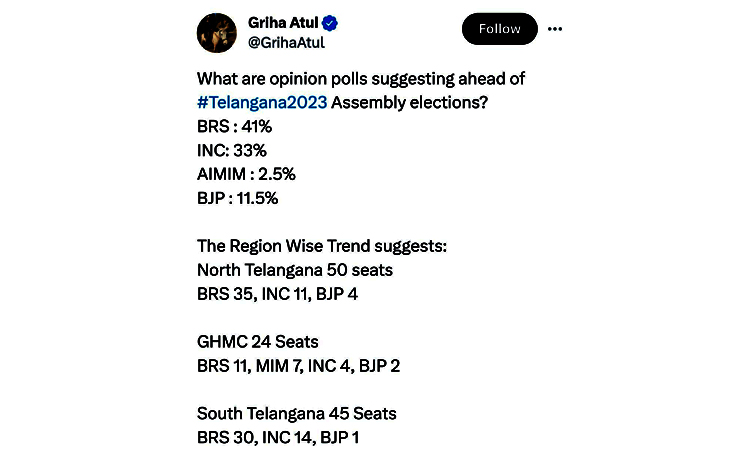Follow the Griha Atul account
This screenshot has height=450, width=750.
(x=499, y=29)
